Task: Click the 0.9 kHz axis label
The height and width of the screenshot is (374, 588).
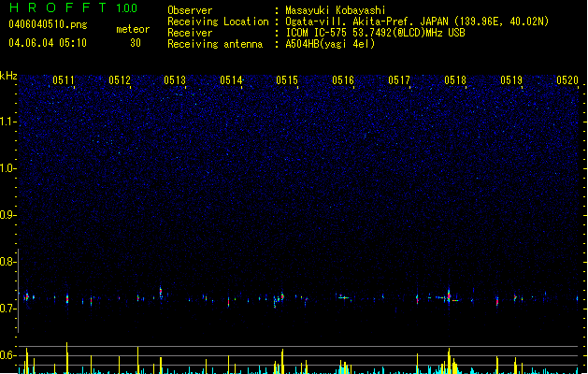Action: click(x=7, y=215)
